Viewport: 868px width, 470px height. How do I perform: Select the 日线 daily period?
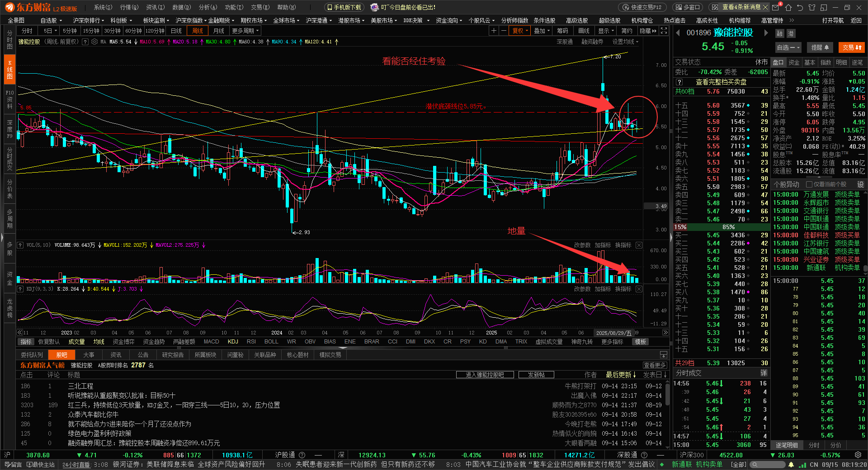click(x=176, y=31)
